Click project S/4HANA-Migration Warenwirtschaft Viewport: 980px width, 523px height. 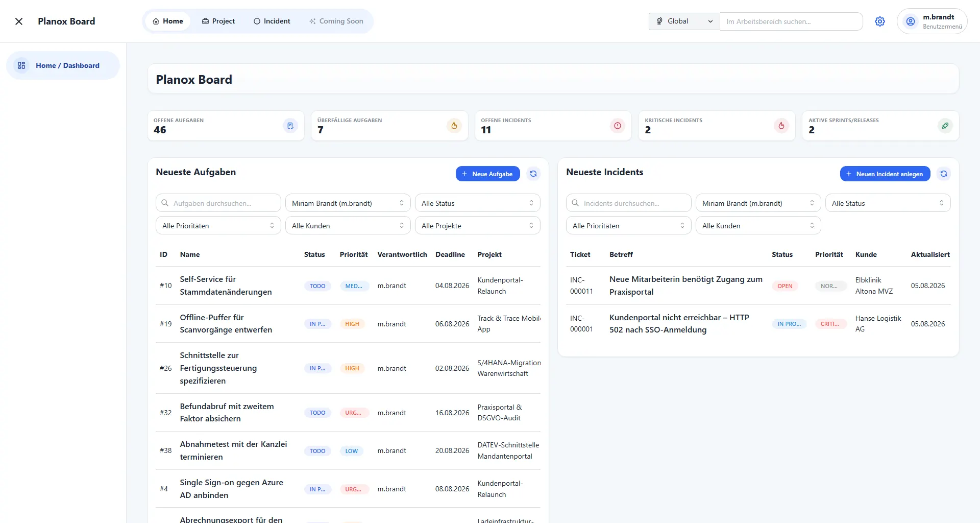coord(509,368)
